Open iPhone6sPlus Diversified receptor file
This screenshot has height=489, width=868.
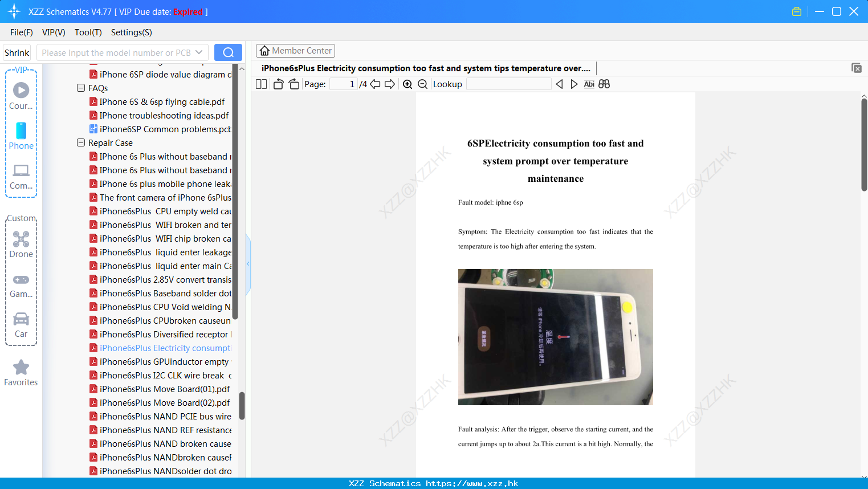tap(161, 334)
